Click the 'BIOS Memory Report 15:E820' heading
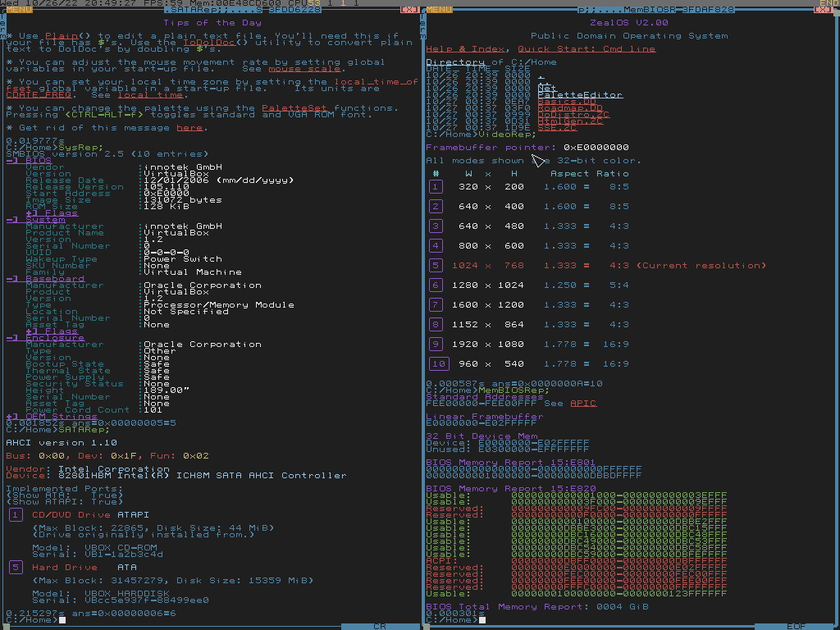This screenshot has width=840, height=630. 511,489
